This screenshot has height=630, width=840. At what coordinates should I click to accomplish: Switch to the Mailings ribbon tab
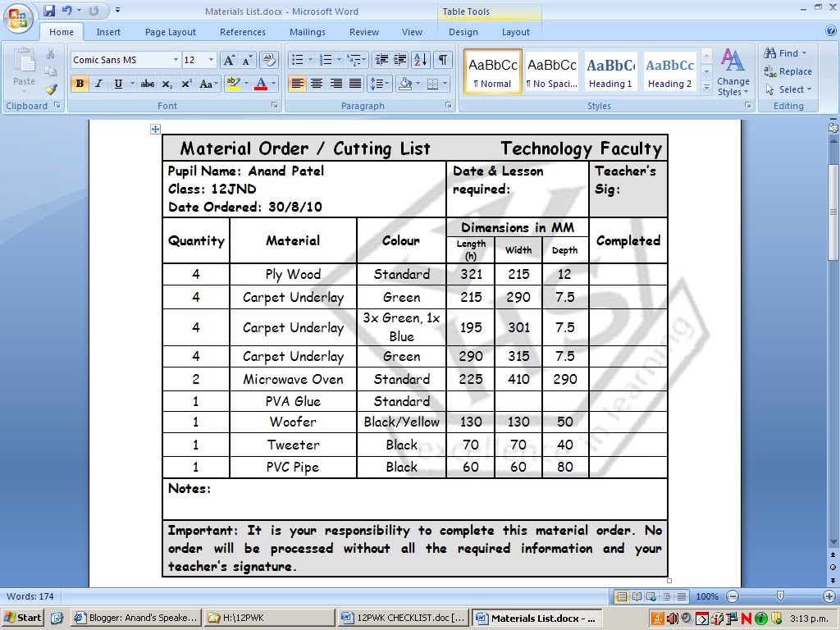[x=307, y=32]
